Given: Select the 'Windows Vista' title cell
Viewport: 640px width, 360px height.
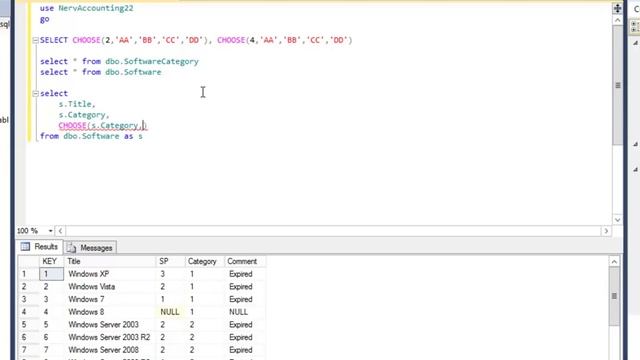Looking at the screenshot, I should 110,287.
